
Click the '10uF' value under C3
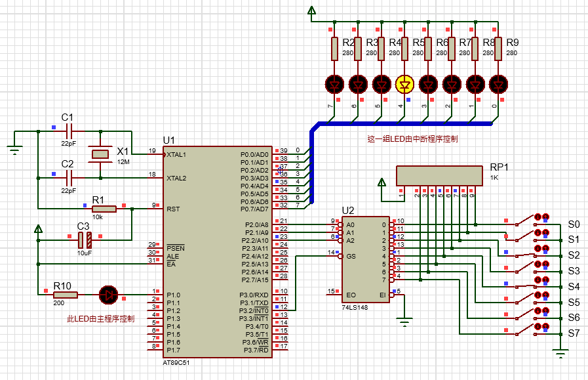pos(85,253)
